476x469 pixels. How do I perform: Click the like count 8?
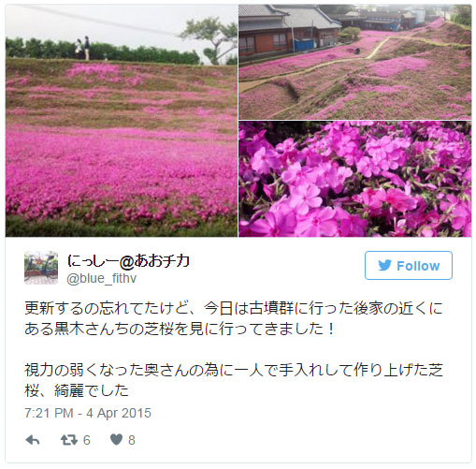pyautogui.click(x=132, y=440)
